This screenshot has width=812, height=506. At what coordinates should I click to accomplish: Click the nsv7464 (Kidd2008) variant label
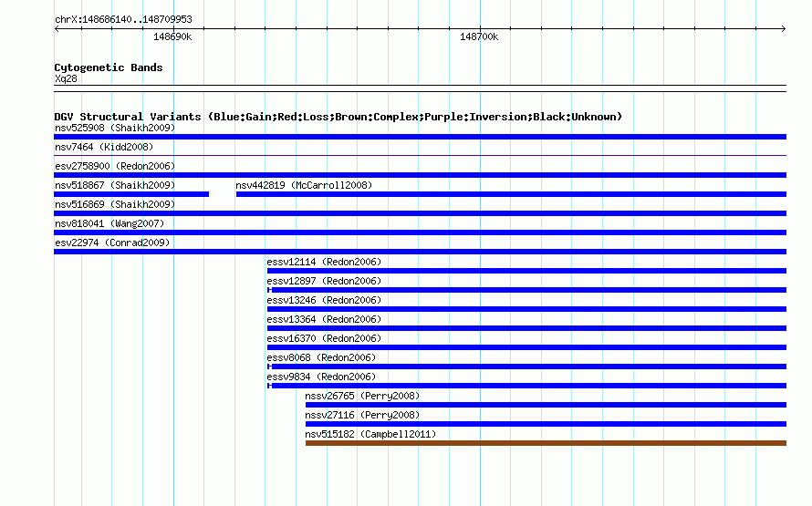[104, 147]
